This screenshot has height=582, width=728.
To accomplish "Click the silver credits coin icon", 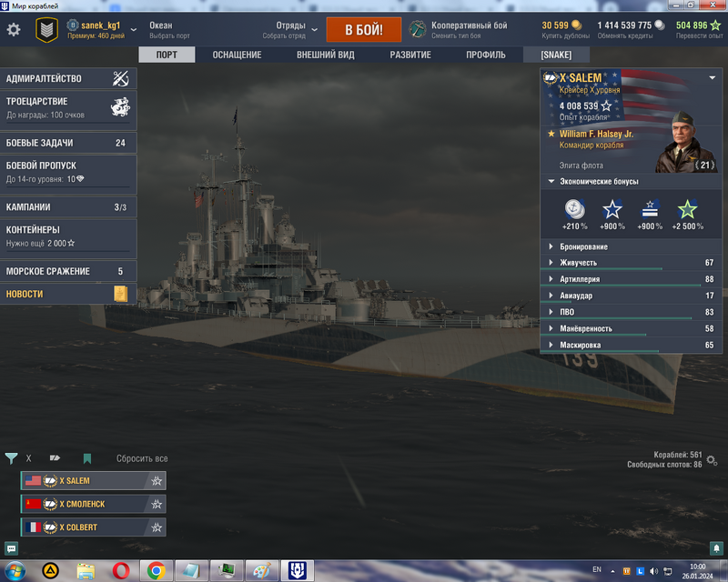I will (x=659, y=25).
